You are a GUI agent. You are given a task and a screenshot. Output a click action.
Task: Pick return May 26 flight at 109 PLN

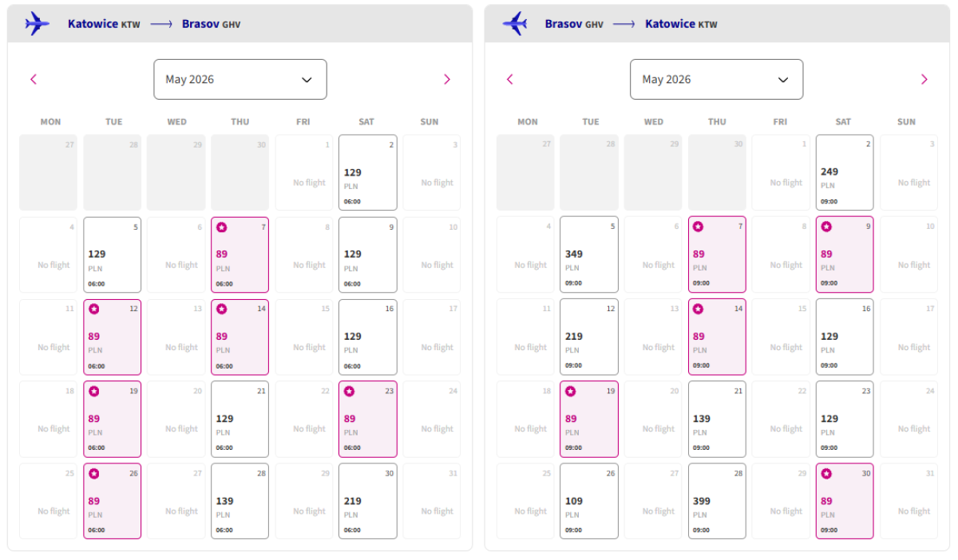click(x=588, y=501)
